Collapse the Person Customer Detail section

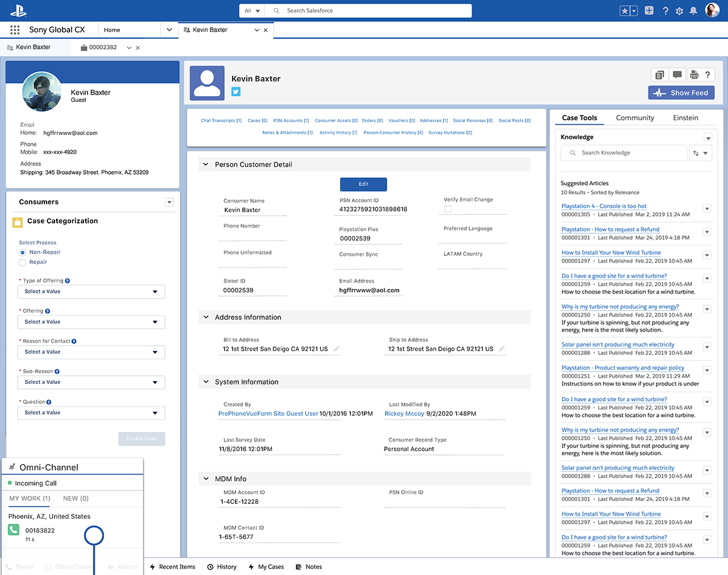tap(206, 164)
